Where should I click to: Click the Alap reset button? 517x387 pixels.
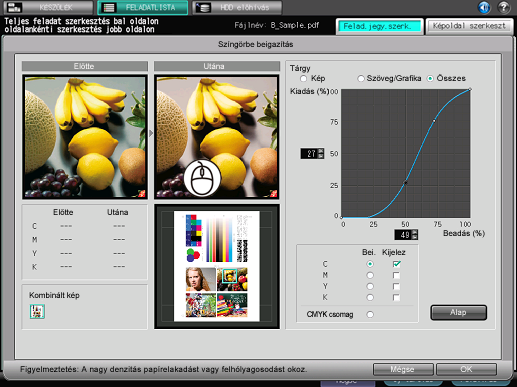pyautogui.click(x=459, y=312)
